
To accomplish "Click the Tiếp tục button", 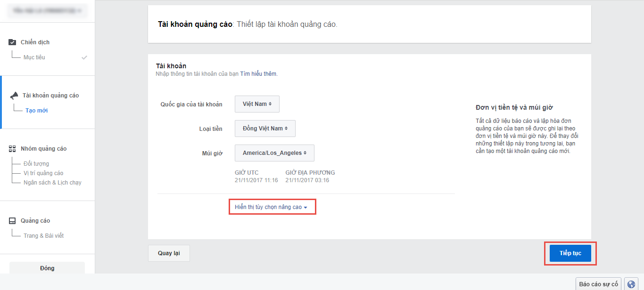I will pyautogui.click(x=570, y=253).
